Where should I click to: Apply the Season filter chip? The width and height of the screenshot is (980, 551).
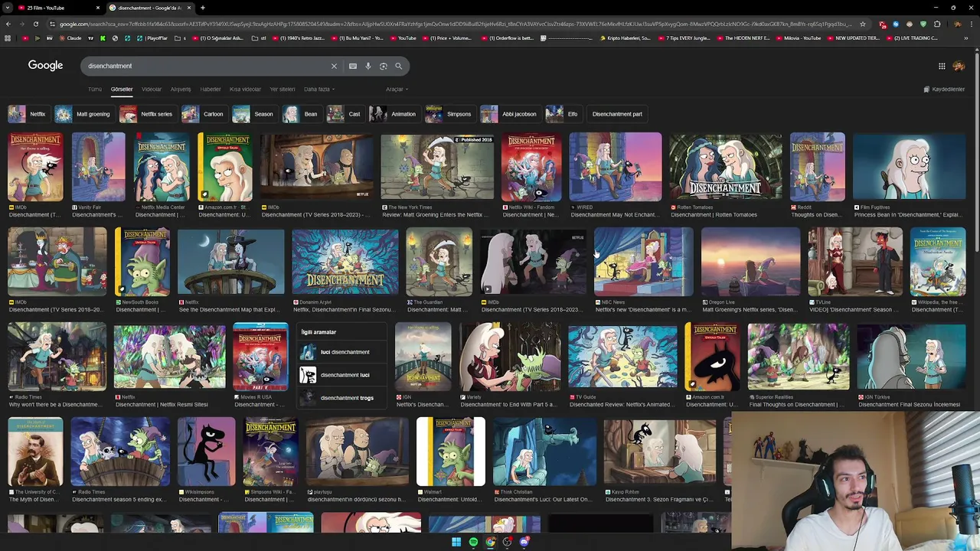(254, 114)
